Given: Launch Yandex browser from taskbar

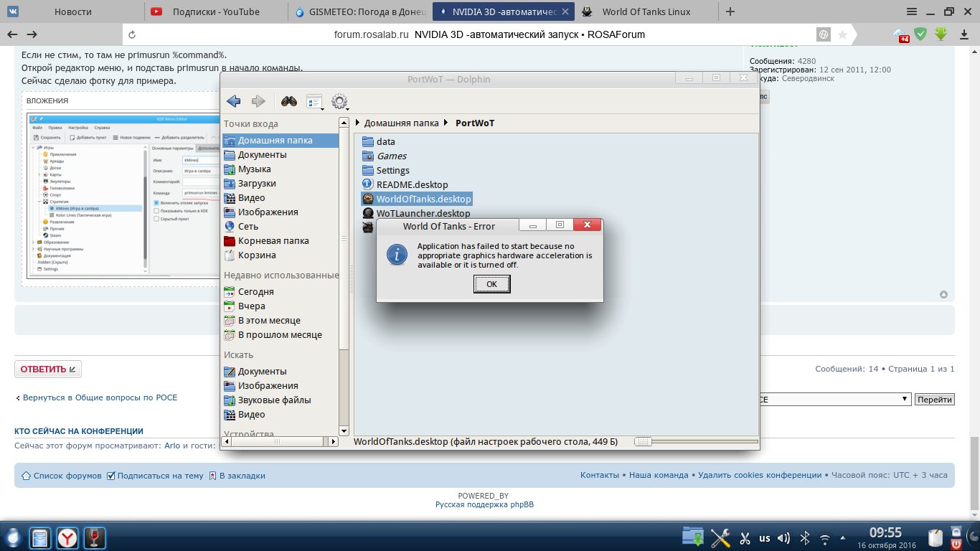Looking at the screenshot, I should tap(68, 537).
